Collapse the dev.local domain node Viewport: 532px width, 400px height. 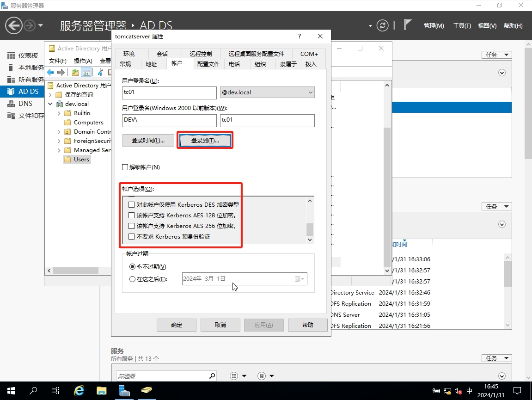click(50, 104)
